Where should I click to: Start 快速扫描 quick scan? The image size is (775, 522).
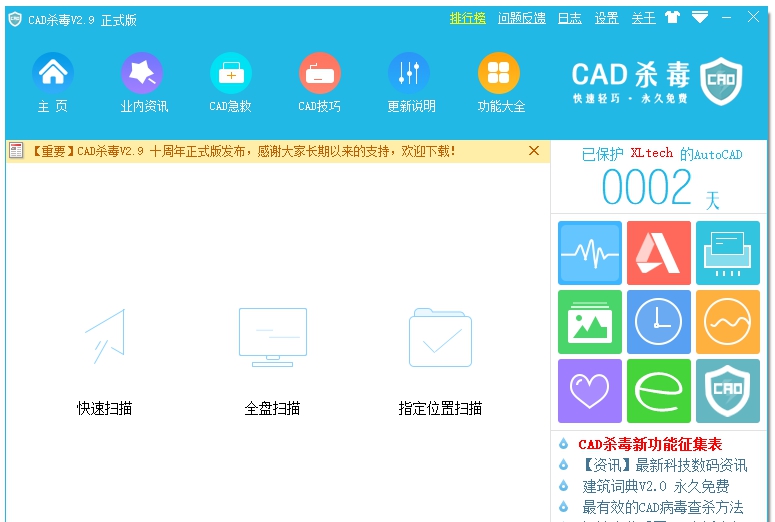(105, 362)
